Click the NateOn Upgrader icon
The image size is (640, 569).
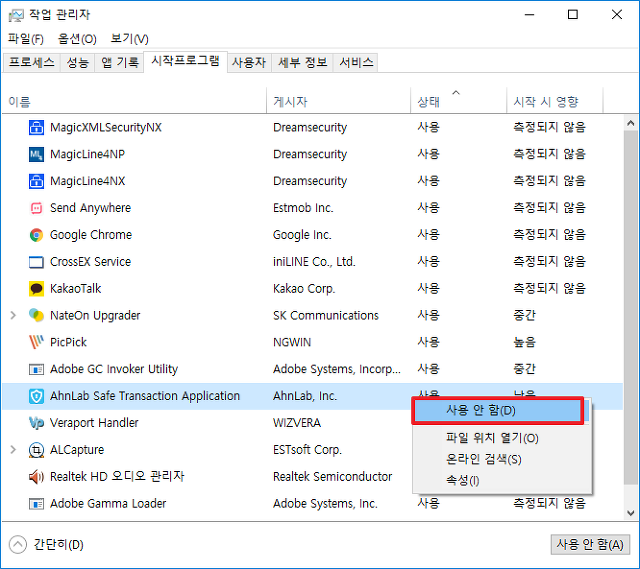click(36, 316)
